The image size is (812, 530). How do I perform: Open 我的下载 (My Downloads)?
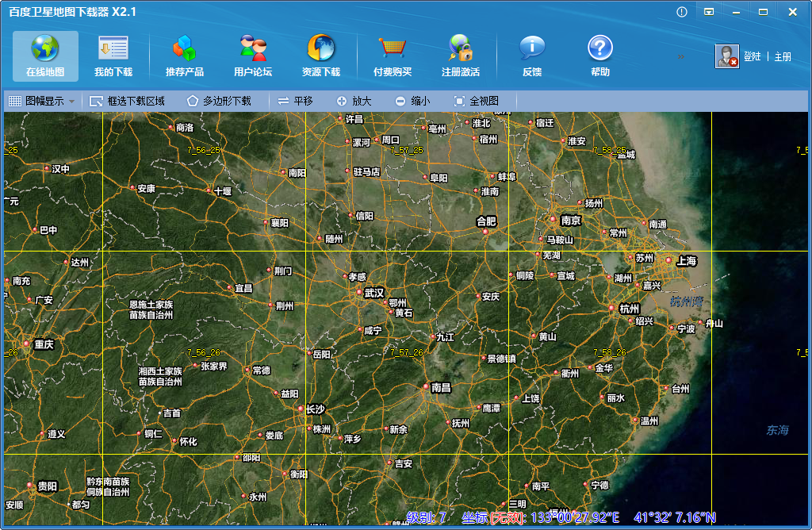tap(113, 49)
